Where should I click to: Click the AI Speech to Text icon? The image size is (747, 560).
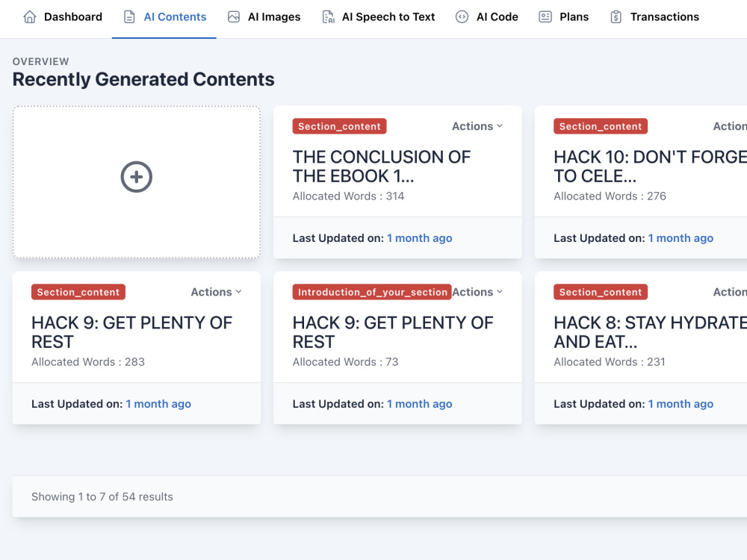pos(329,16)
